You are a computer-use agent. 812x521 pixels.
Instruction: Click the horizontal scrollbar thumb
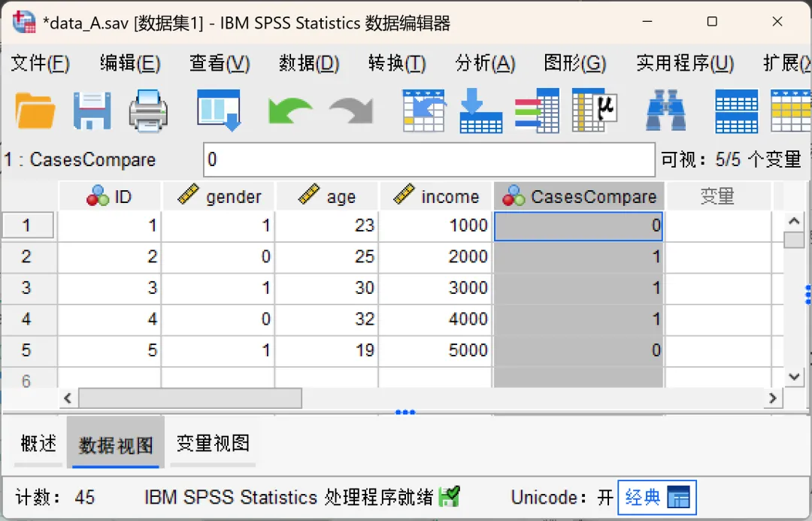coord(190,398)
